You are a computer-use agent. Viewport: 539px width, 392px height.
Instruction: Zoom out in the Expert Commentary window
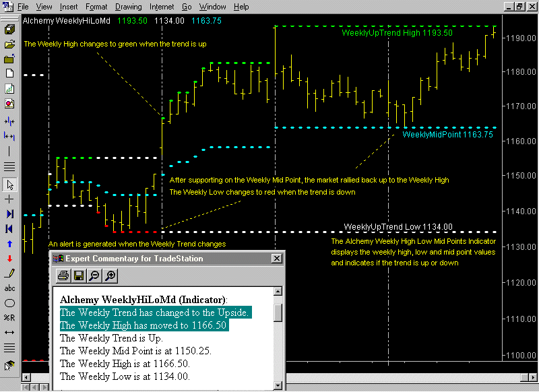point(94,275)
